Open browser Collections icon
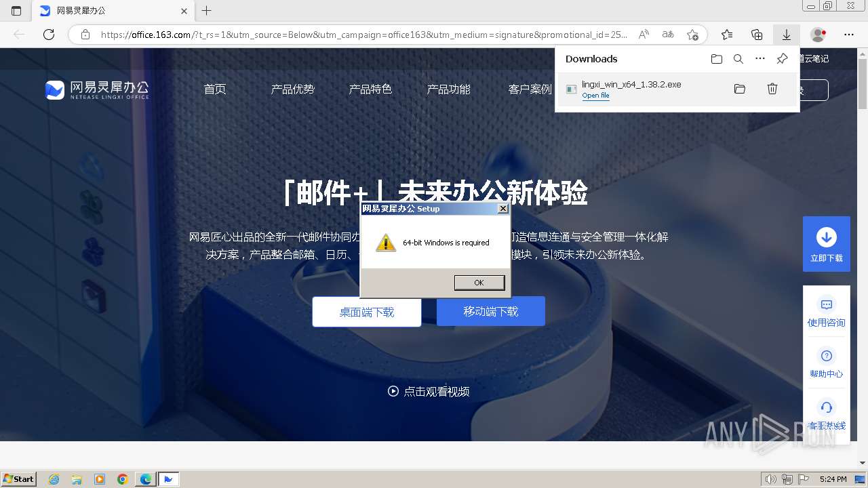Viewport: 868px width, 488px height. click(757, 35)
